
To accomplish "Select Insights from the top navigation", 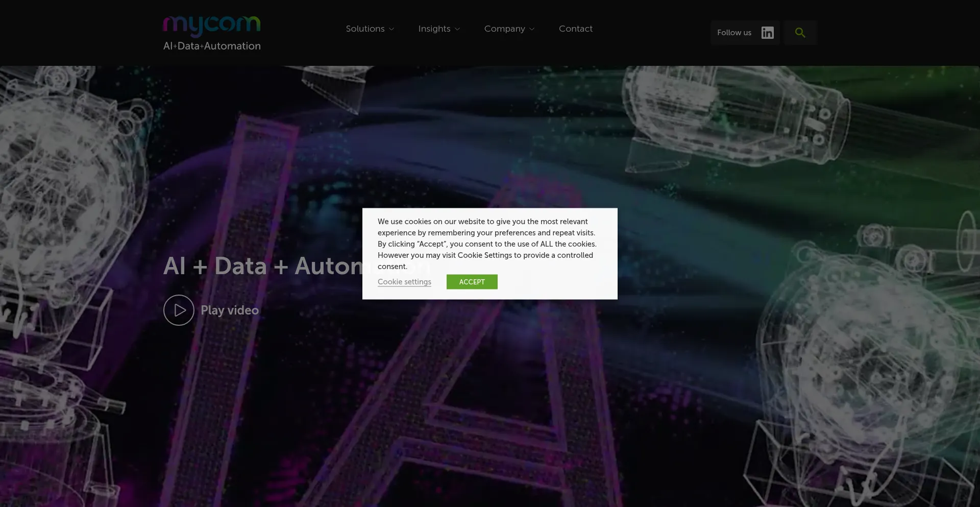I will [434, 29].
